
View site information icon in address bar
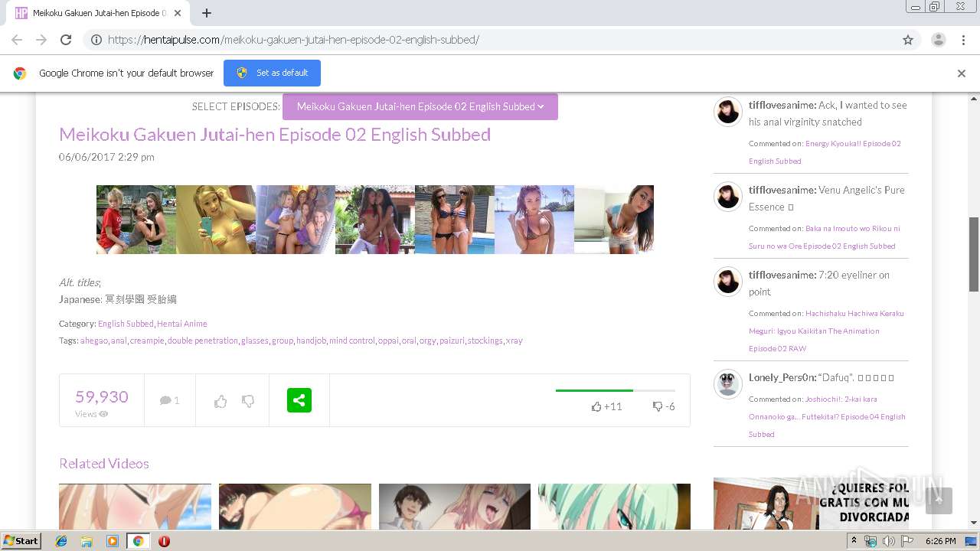[x=96, y=40]
